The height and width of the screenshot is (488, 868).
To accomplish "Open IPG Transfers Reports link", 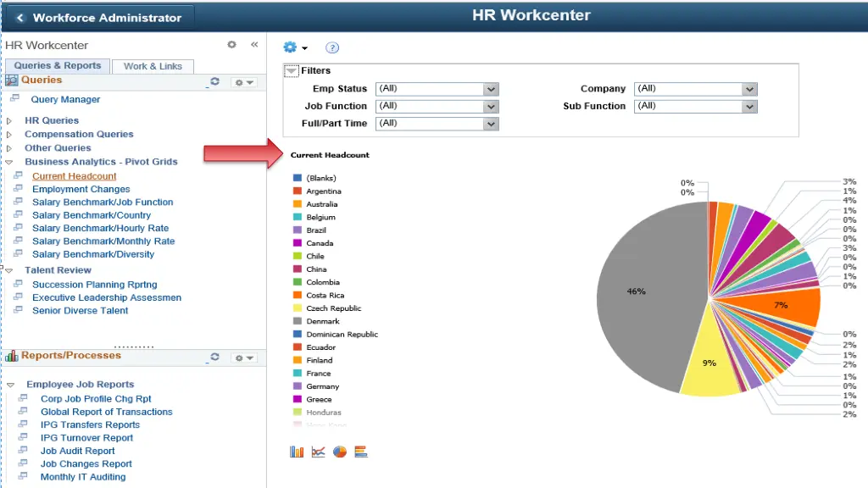I will tap(90, 425).
